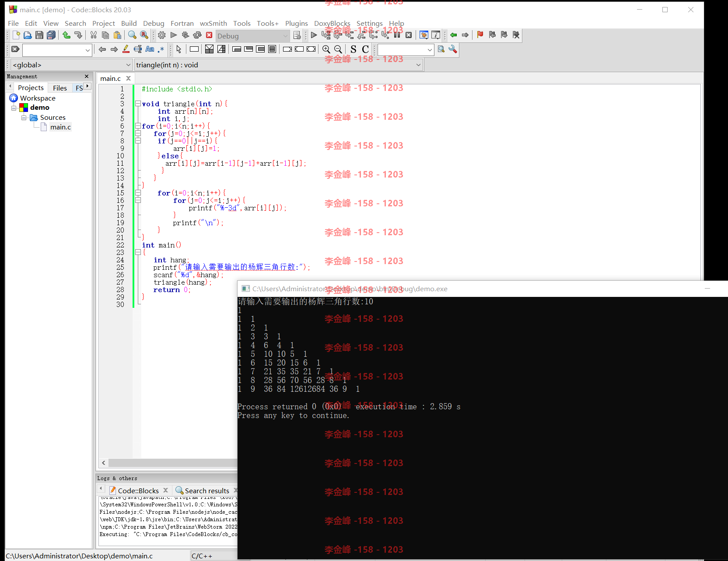Collapse the Sources folder tree node
Screen dimensions: 728x561
[x=24, y=118]
